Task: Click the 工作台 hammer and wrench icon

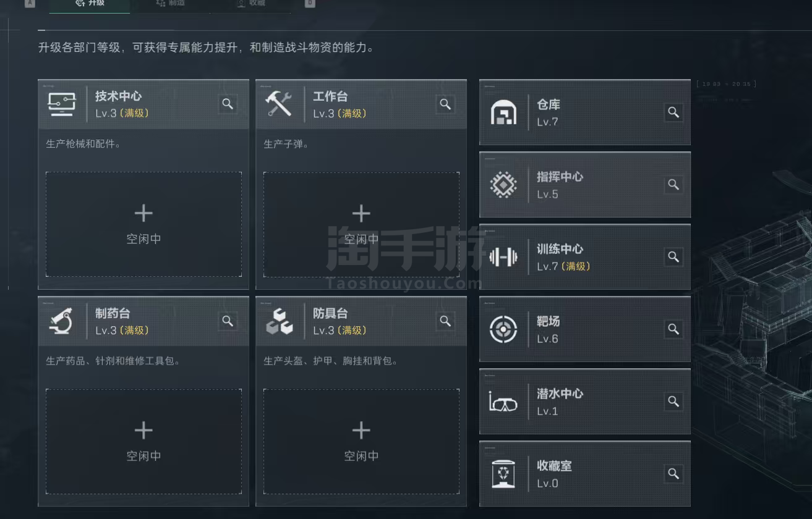Action: [278, 104]
